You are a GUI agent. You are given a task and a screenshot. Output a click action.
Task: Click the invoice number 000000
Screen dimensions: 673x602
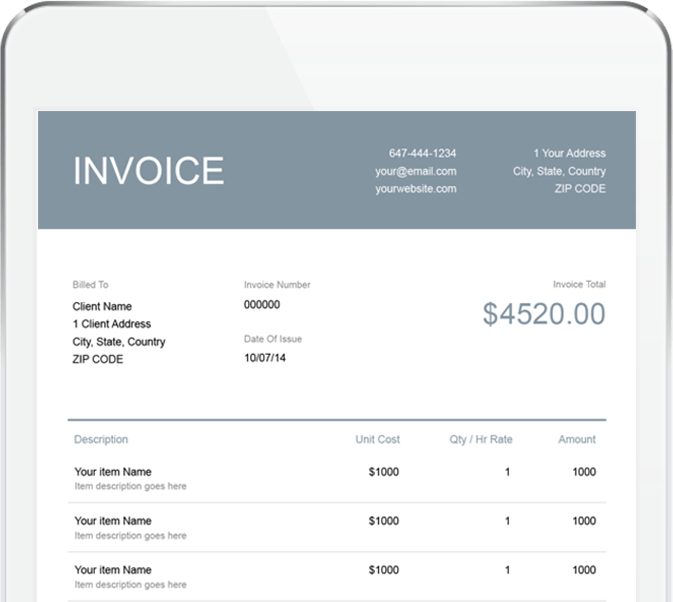point(262,304)
